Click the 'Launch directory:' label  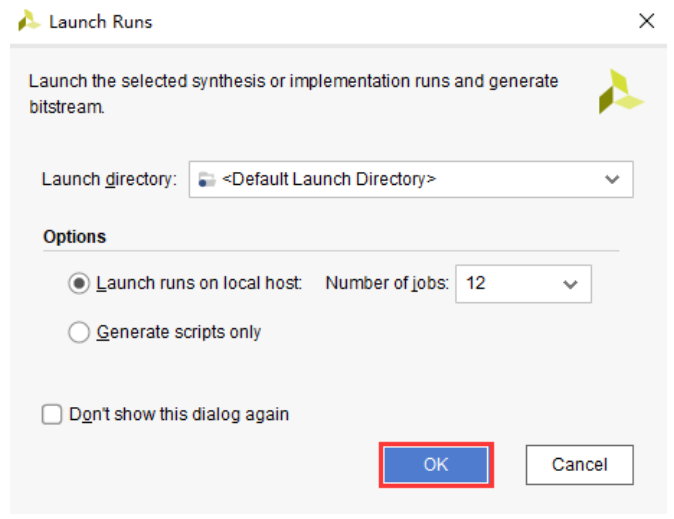pyautogui.click(x=109, y=180)
